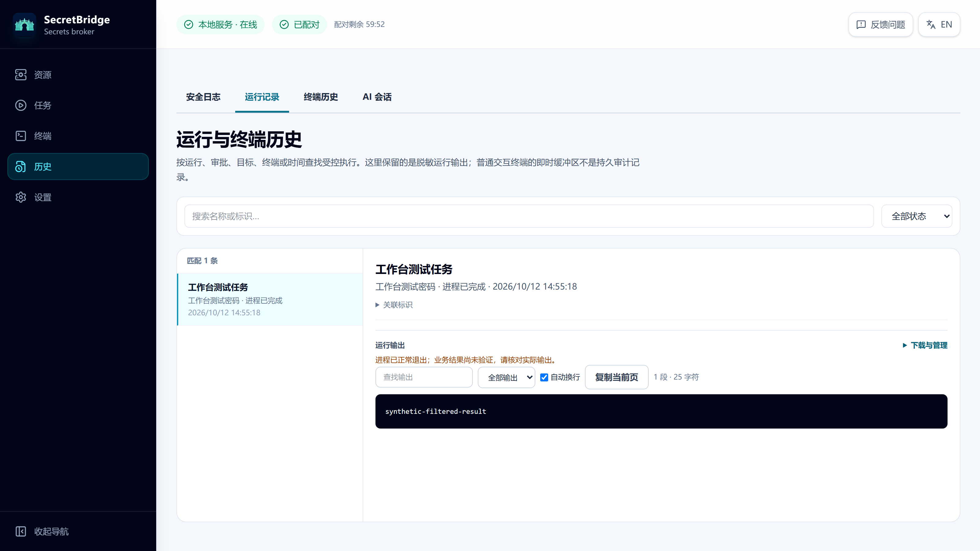The height and width of the screenshot is (551, 980).
Task: Switch to the 运行记录 tab
Action: coord(262,97)
